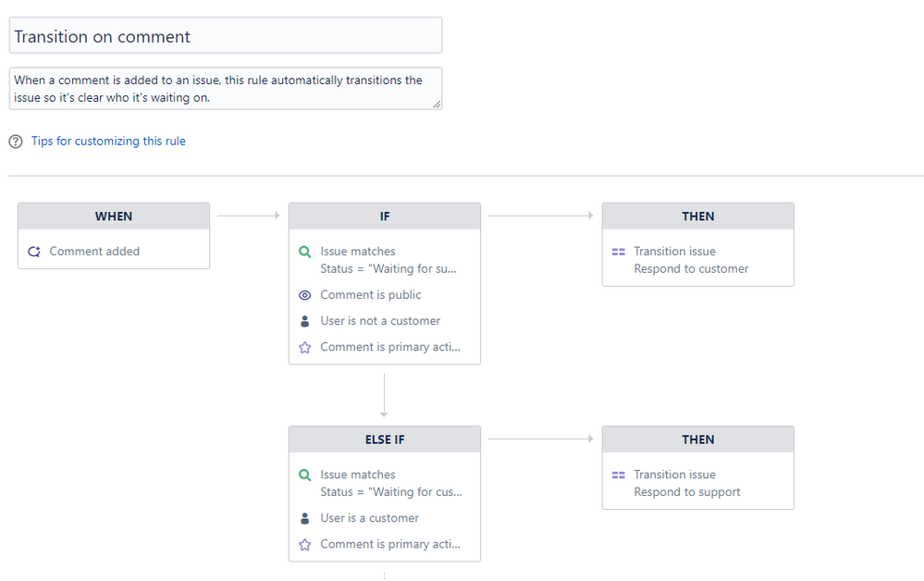Screen dimensions: 924x581
Task: Select the IF condition block header
Action: pos(385,216)
